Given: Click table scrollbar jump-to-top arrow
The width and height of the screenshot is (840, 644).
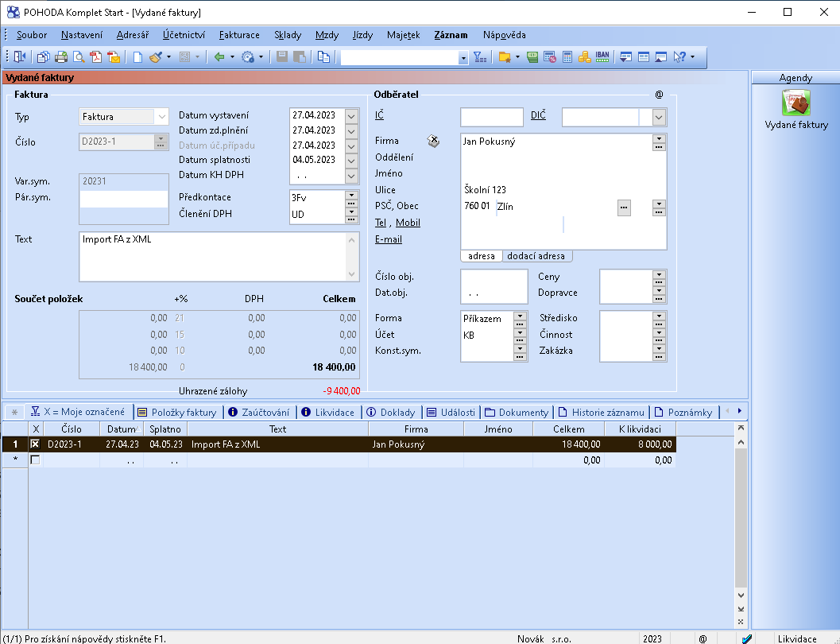Looking at the screenshot, I should [741, 428].
